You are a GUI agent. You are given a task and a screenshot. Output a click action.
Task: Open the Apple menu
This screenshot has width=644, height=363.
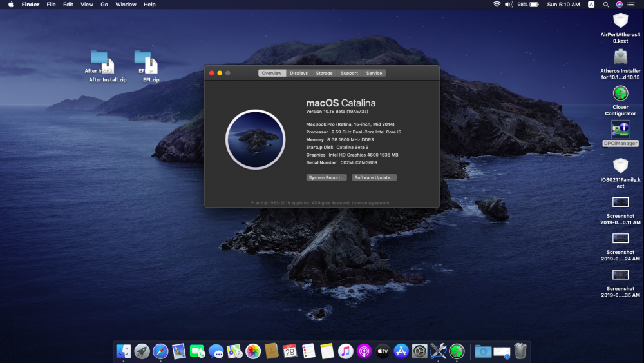(11, 5)
